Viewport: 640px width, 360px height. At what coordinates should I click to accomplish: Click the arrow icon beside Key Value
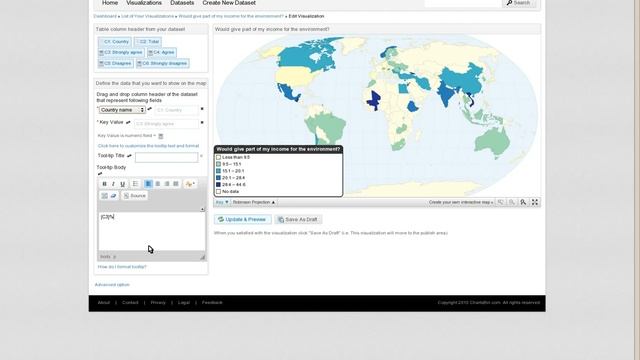tap(128, 122)
